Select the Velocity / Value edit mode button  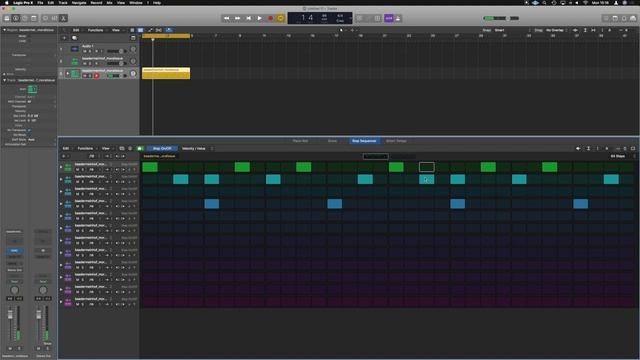tap(193, 149)
